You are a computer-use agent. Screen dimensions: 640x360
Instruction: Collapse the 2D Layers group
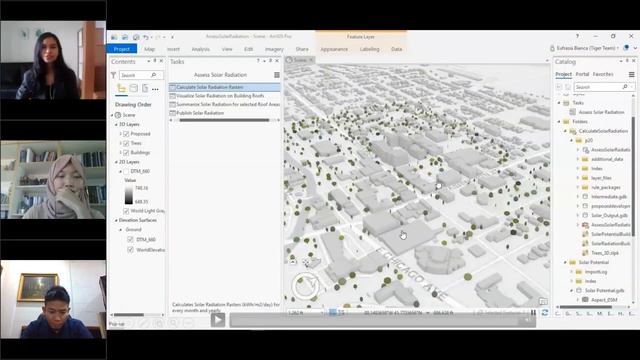pos(116,162)
